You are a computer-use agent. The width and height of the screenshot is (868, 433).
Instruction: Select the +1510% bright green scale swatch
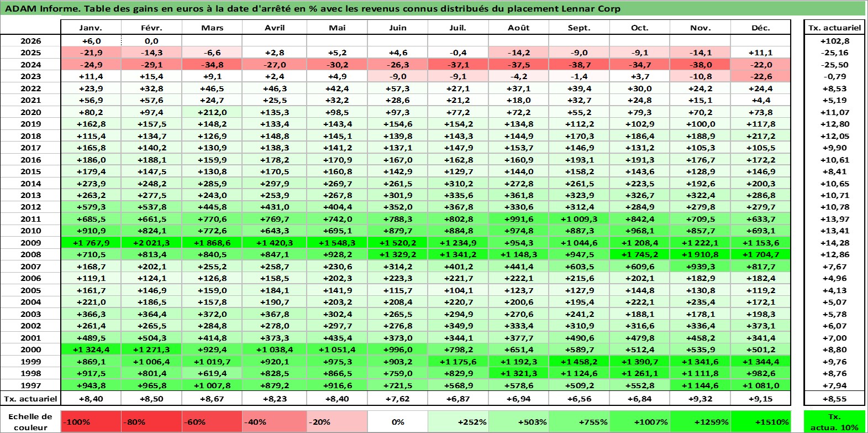pos(760,421)
